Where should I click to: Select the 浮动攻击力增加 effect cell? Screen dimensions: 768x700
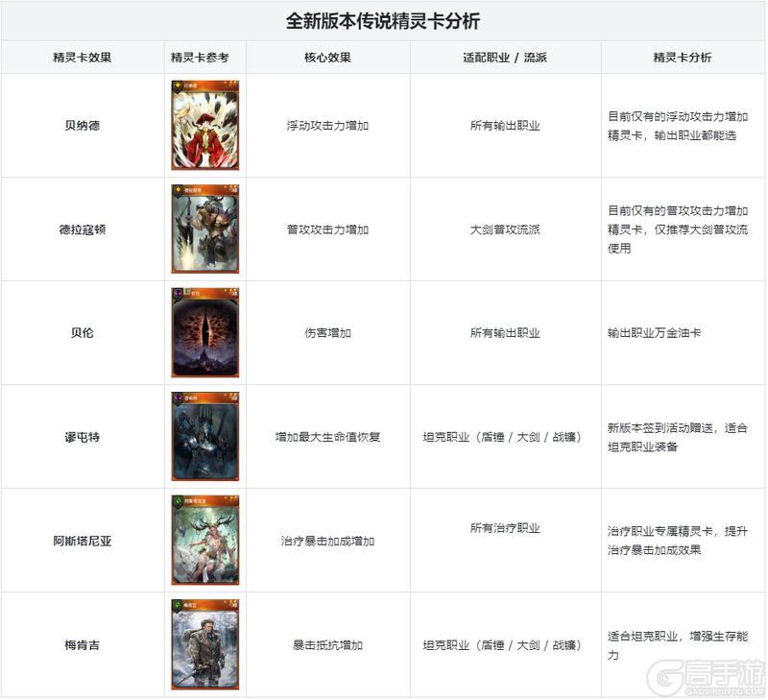[x=327, y=126]
